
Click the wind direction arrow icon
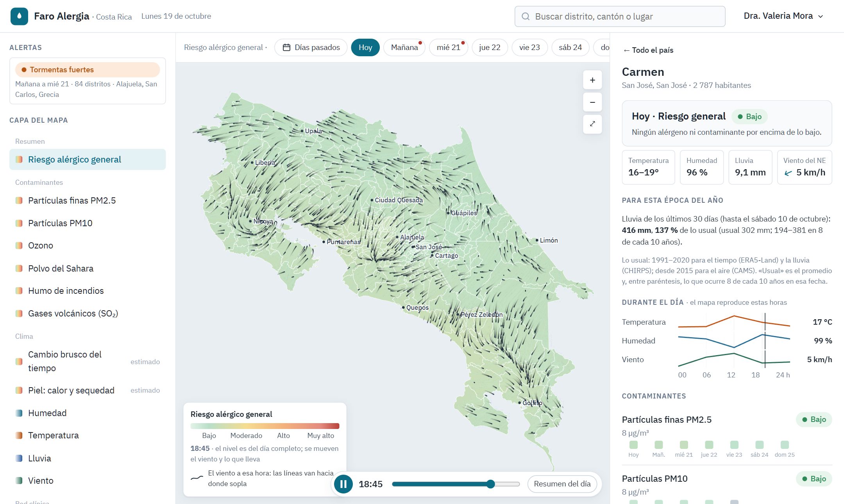(x=789, y=173)
